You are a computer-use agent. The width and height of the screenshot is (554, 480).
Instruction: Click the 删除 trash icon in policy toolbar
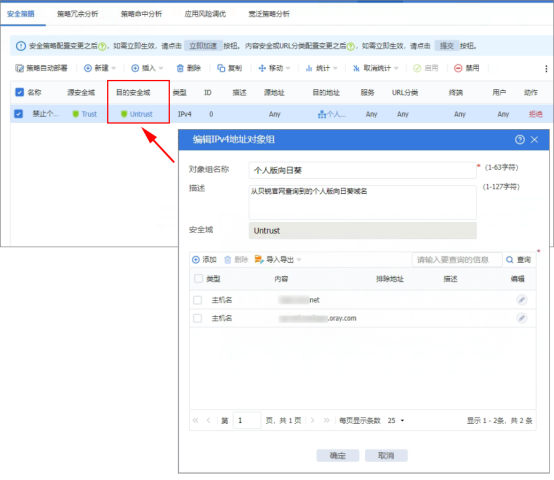point(180,68)
